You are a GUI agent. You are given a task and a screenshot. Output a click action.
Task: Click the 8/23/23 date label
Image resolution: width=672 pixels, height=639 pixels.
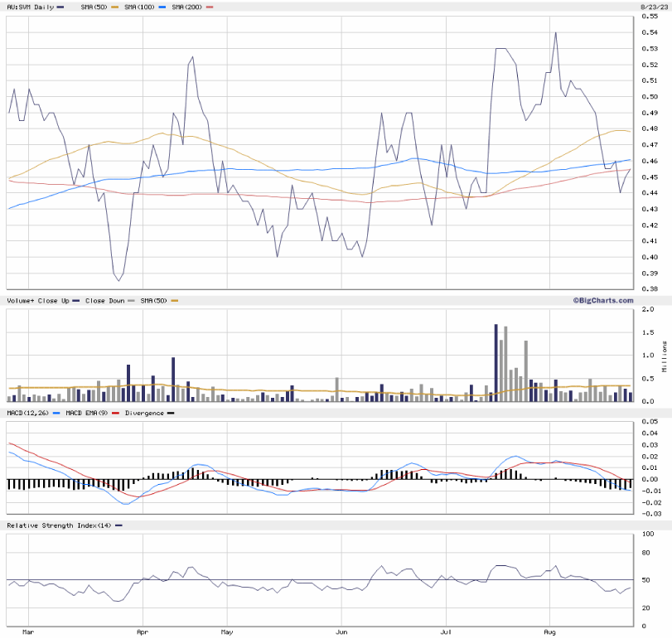point(651,7)
